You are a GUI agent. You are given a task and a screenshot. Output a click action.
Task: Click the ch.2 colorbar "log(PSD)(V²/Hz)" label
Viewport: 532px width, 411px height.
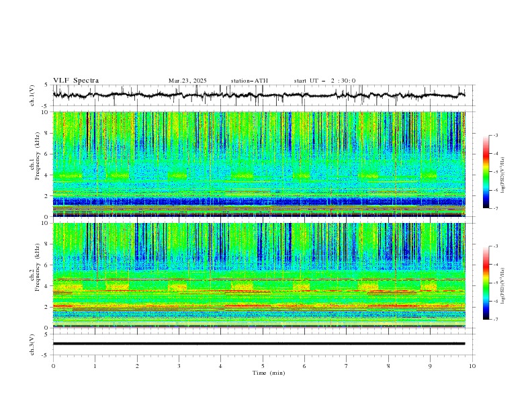(503, 286)
